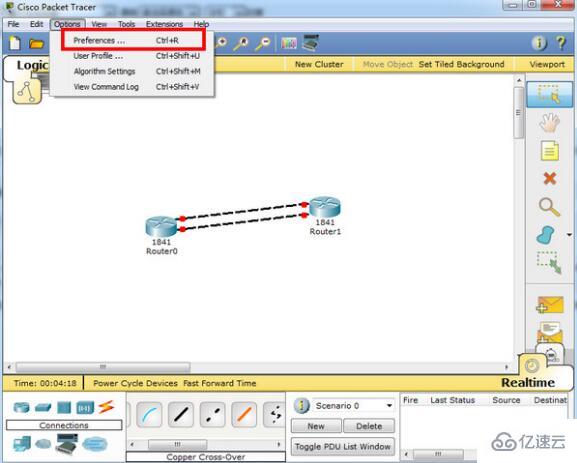The height and width of the screenshot is (463, 577).
Task: Toggle the Logical workspace tab
Action: pyautogui.click(x=32, y=65)
